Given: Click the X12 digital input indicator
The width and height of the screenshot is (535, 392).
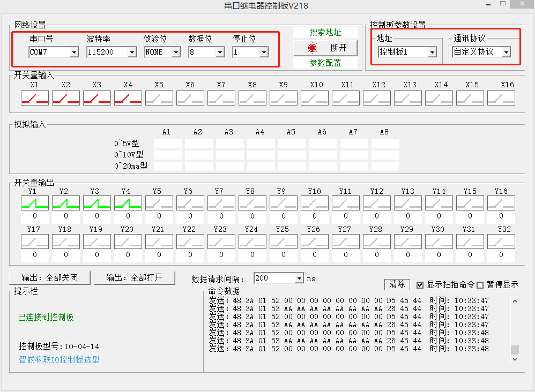Looking at the screenshot, I should pos(377,98).
